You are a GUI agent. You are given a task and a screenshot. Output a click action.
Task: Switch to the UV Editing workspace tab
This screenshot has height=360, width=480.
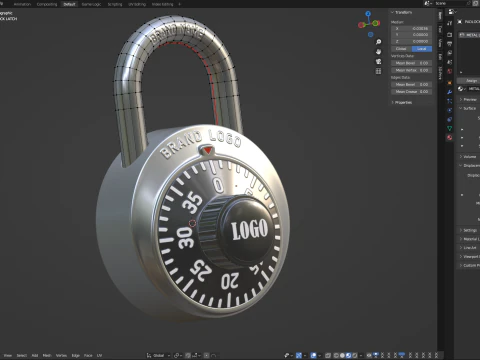tap(137, 4)
